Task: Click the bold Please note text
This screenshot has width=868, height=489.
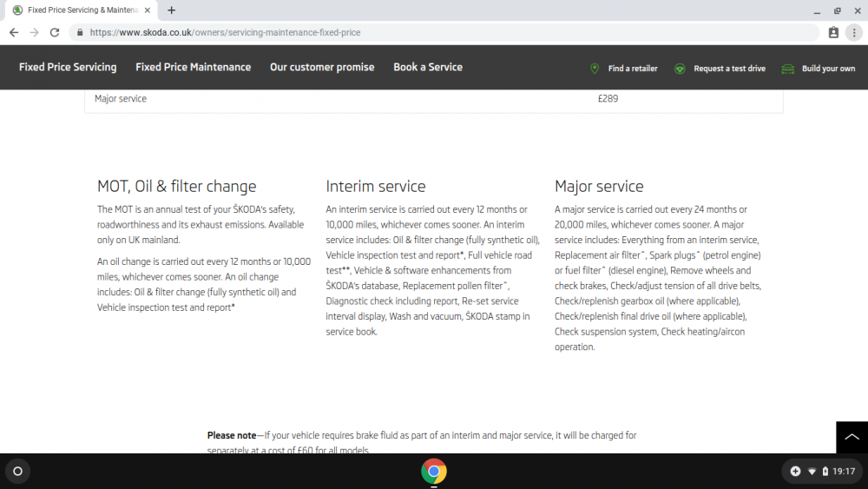Action: point(232,435)
